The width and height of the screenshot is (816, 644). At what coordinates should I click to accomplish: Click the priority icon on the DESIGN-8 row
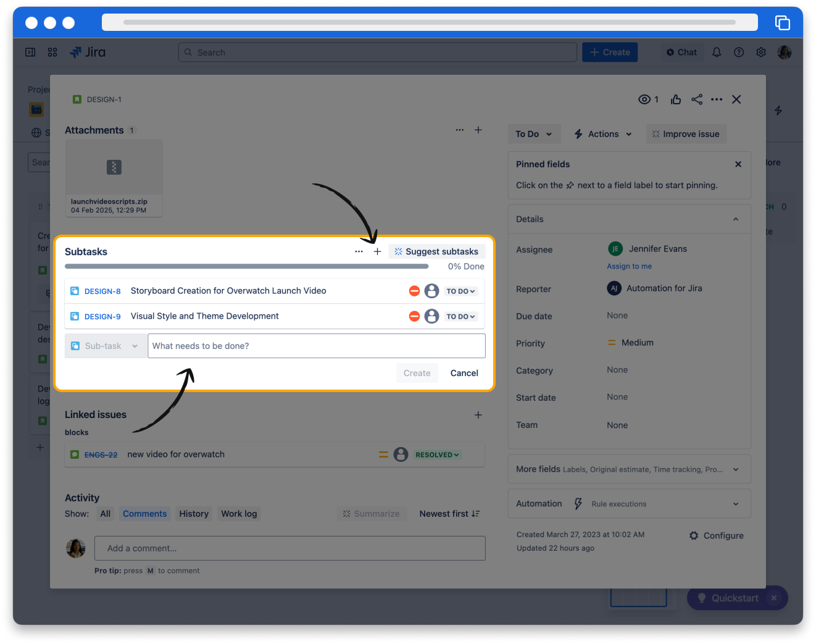[414, 291]
